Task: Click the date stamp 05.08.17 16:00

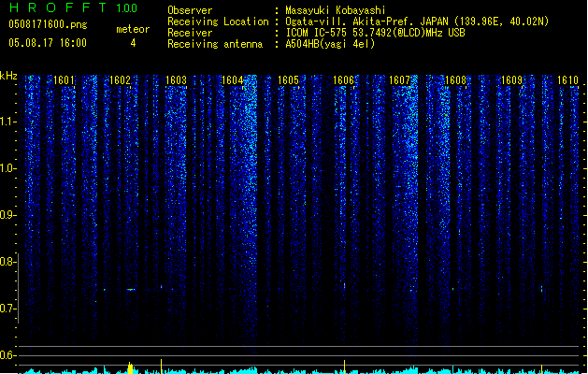Action: coord(48,43)
